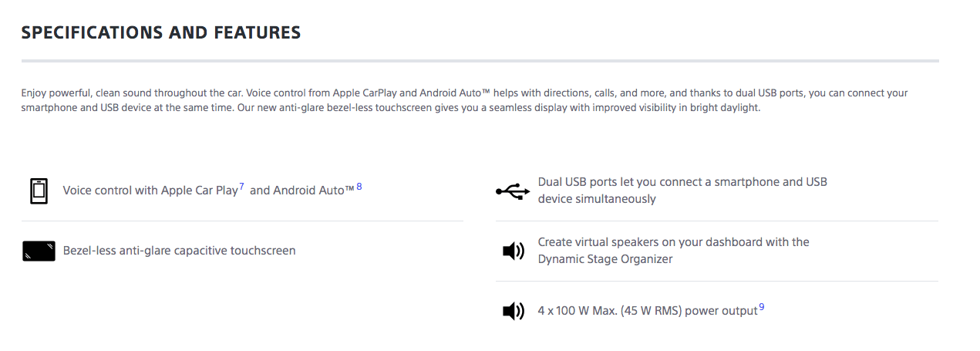Click the speaker icon beside Dynamic Stage Organizer

coord(513,251)
